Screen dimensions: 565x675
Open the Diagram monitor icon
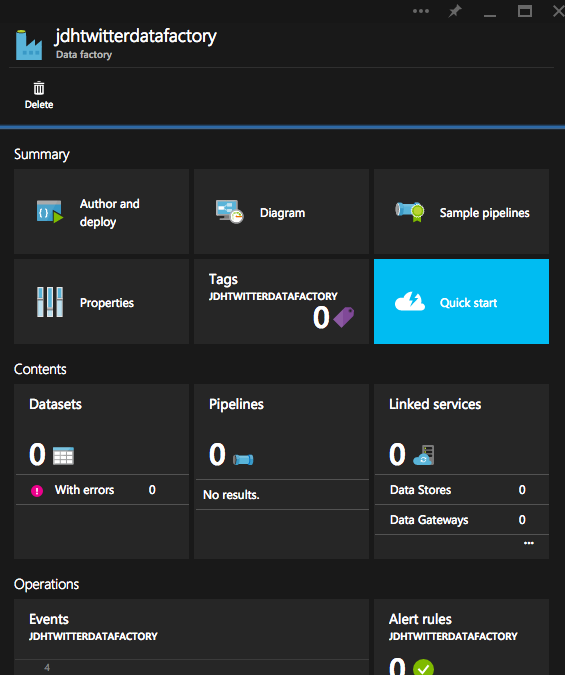tap(230, 212)
